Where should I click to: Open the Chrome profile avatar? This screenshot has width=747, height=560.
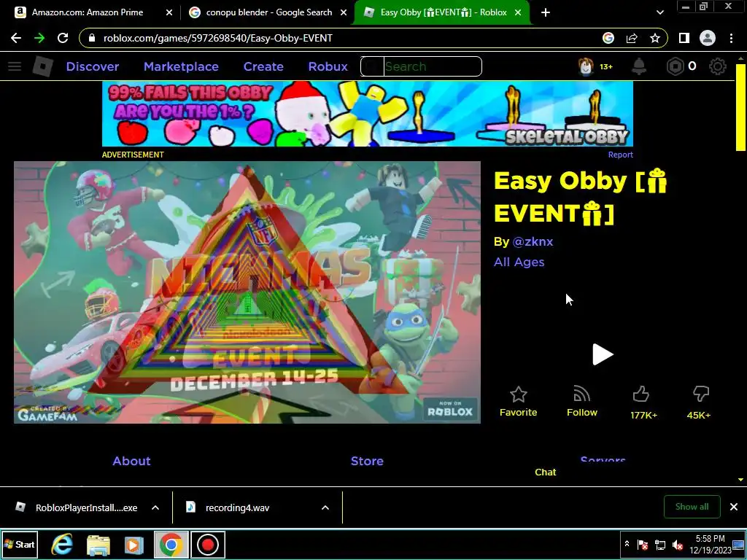click(708, 38)
